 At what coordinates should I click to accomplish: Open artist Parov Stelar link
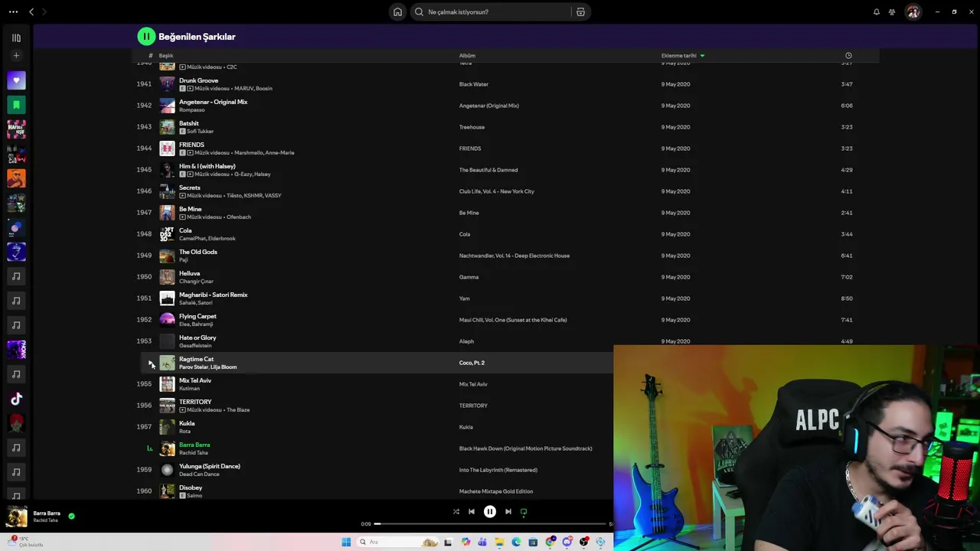pos(193,367)
